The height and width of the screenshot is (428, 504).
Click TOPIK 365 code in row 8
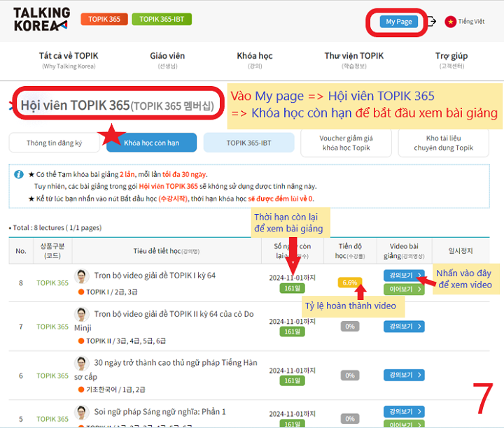tap(52, 283)
